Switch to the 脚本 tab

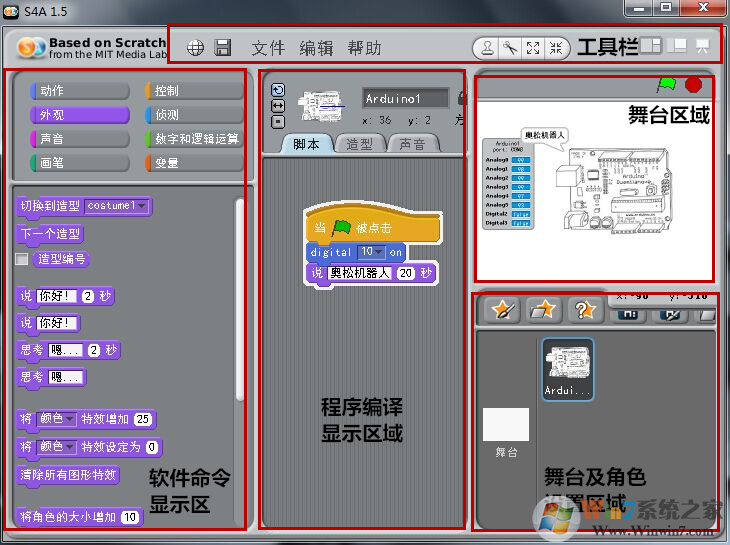coord(306,144)
